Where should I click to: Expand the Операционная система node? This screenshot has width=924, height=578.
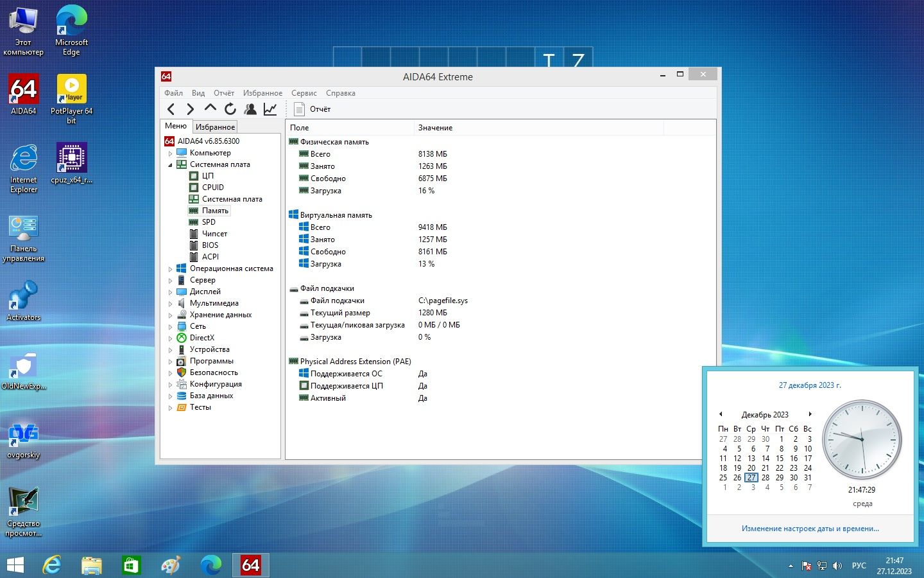point(171,269)
